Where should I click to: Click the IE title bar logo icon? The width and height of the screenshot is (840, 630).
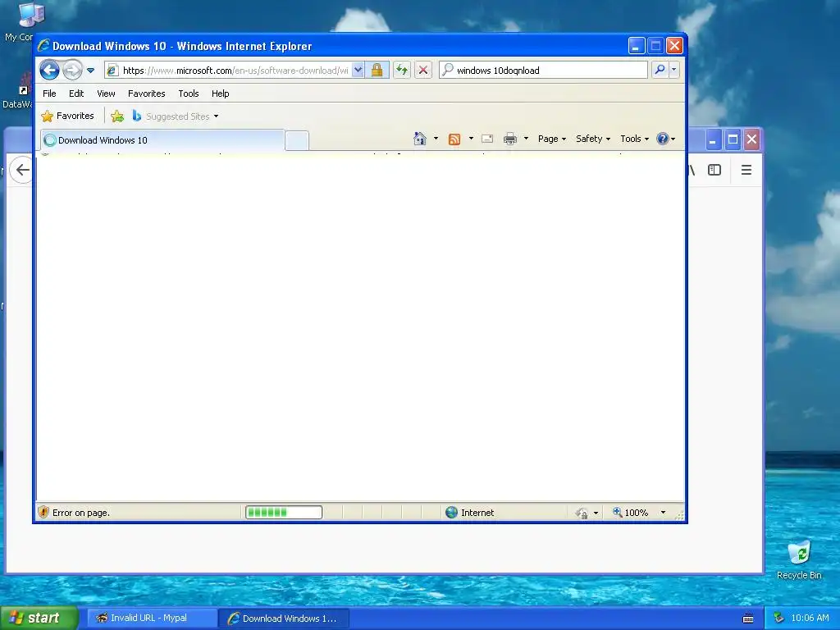[x=44, y=46]
